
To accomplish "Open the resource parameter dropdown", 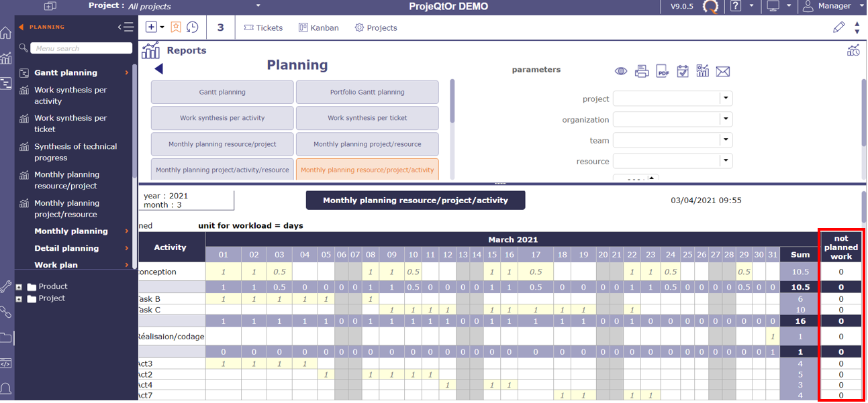I will pyautogui.click(x=726, y=161).
